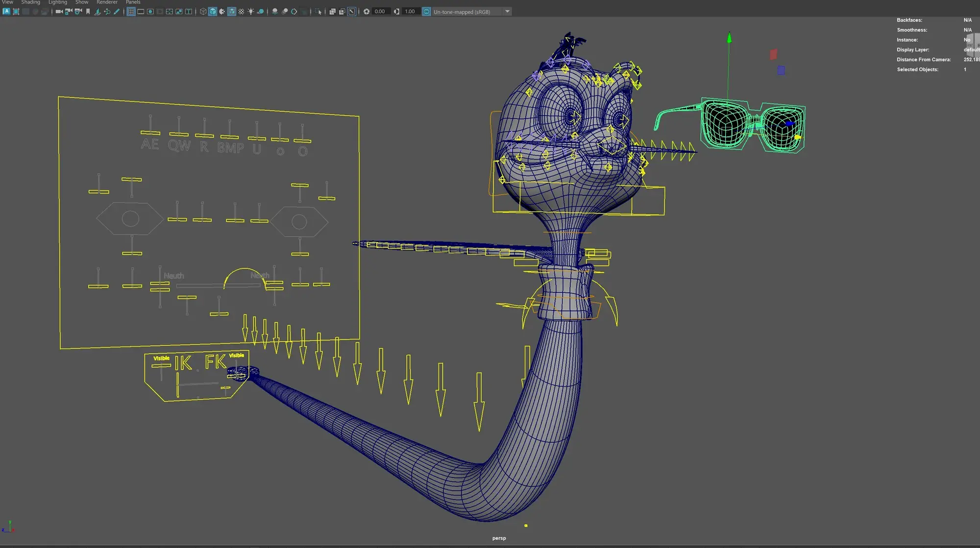This screenshot has width=980, height=548.
Task: Click the Wireframe cube display icon
Action: [203, 12]
